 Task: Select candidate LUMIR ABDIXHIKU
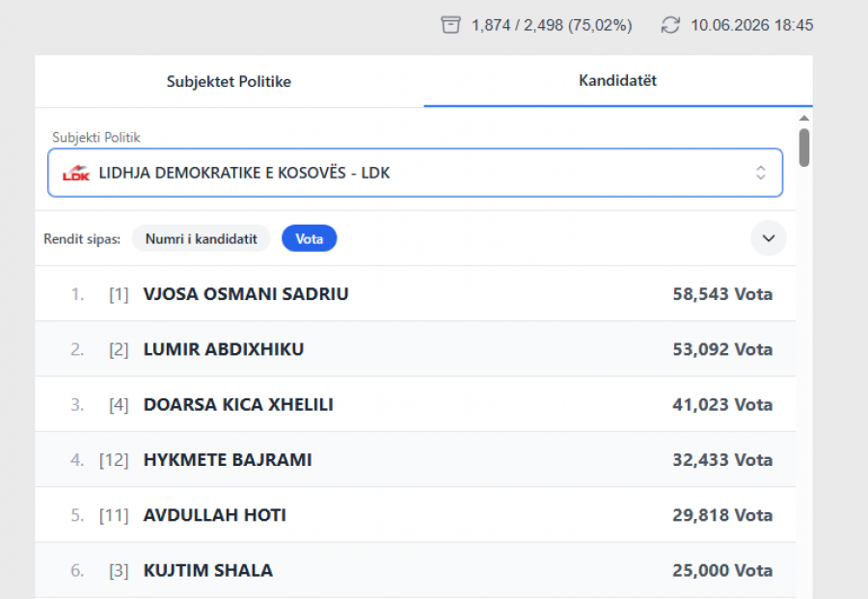pos(415,349)
